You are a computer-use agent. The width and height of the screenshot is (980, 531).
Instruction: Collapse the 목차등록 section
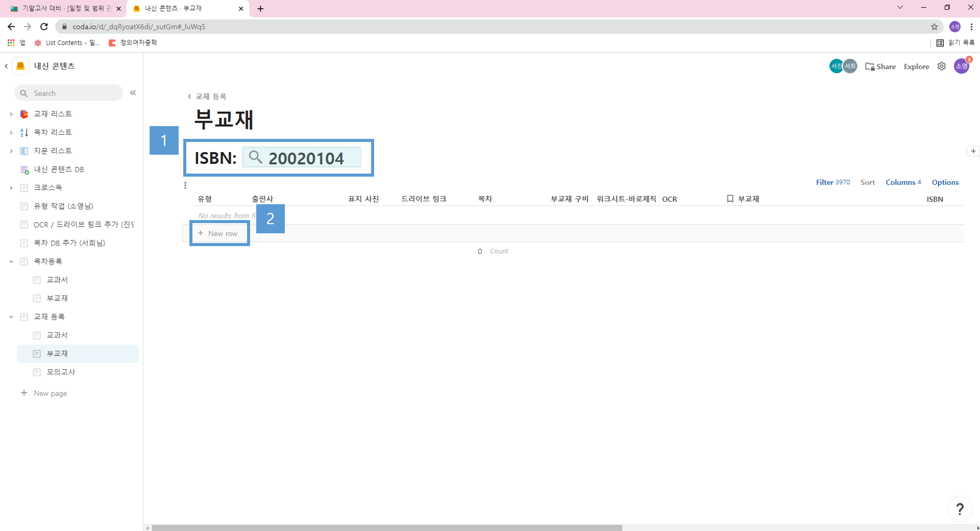tap(11, 261)
